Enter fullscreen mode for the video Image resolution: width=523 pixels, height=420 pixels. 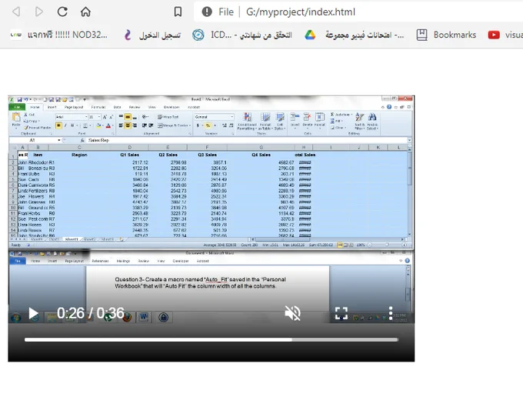click(x=341, y=313)
